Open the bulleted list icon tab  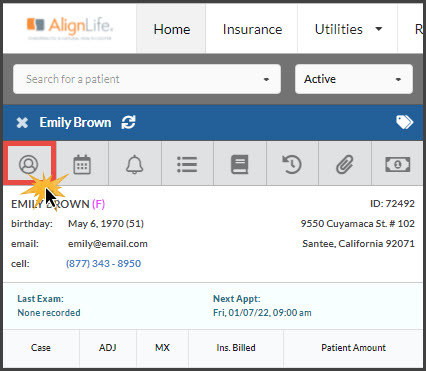(187, 164)
